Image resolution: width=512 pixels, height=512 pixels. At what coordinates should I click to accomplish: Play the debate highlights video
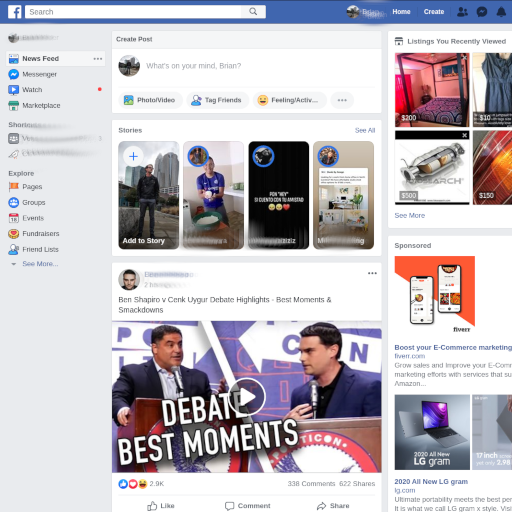click(247, 397)
